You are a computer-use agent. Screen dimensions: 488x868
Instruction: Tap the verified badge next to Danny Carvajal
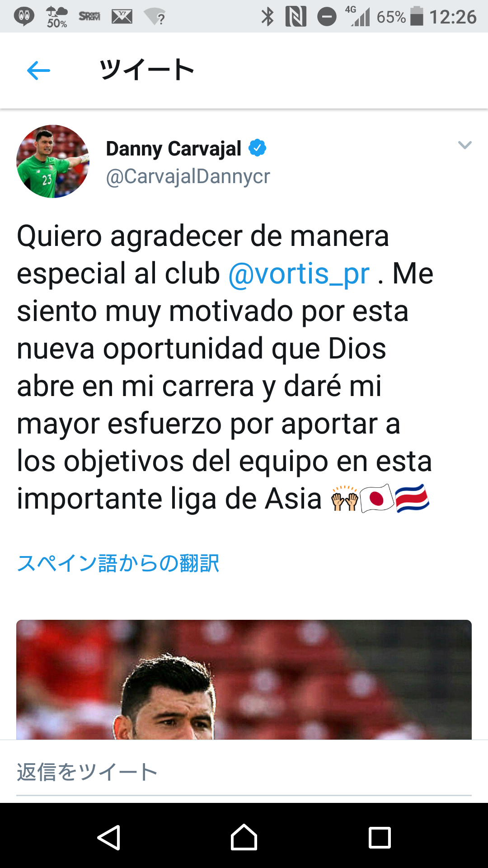[x=258, y=148]
